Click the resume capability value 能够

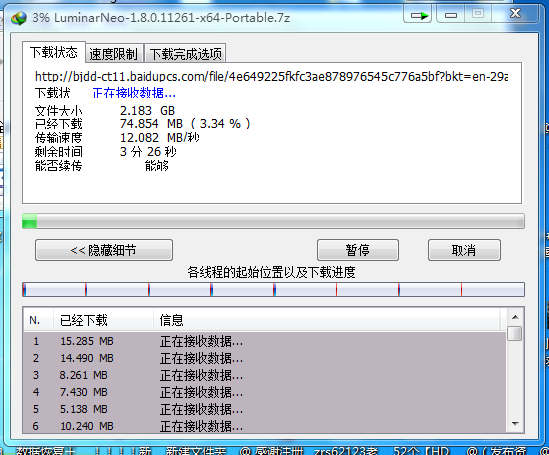(157, 166)
